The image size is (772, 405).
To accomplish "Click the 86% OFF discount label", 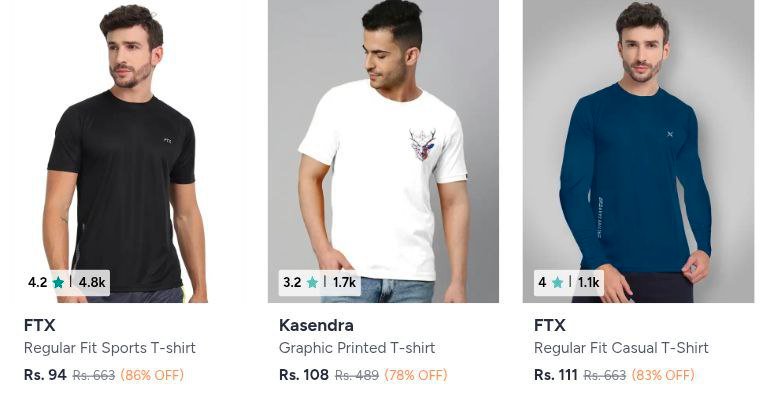I will pyautogui.click(x=152, y=375).
